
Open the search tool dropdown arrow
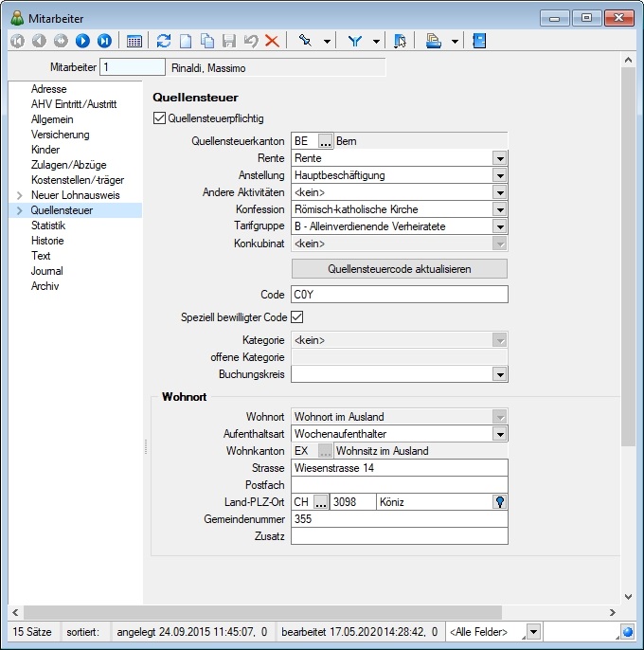[327, 42]
